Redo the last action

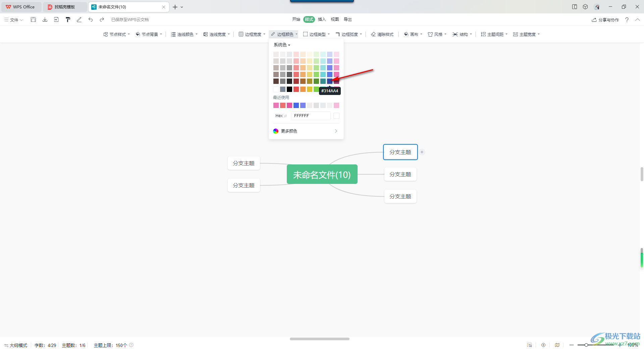pos(102,19)
